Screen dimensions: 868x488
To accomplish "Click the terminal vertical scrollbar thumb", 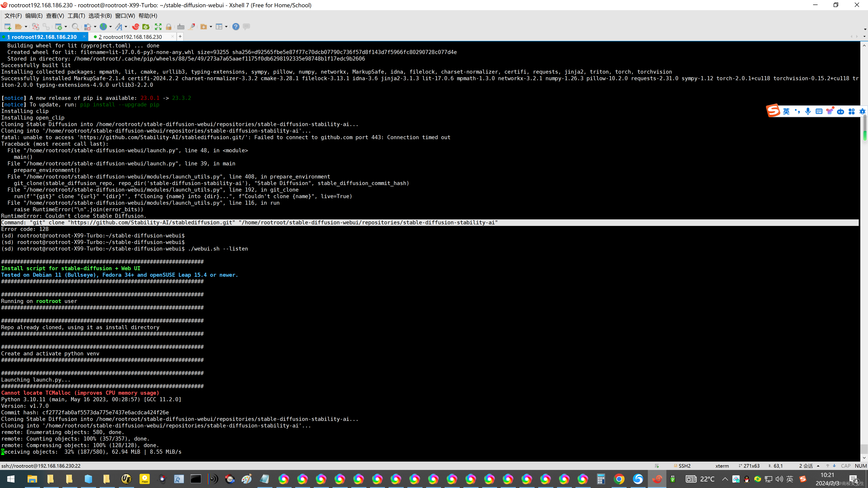I will [x=864, y=449].
